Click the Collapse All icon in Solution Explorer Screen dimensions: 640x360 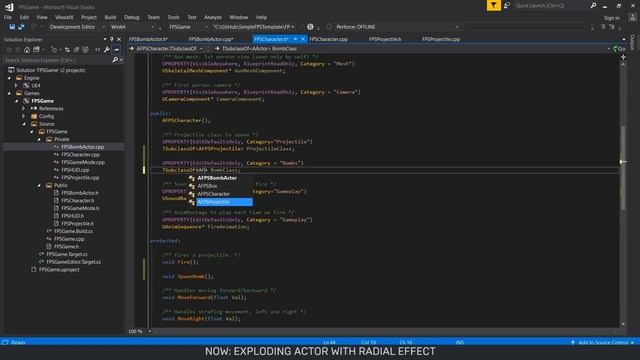point(76,50)
